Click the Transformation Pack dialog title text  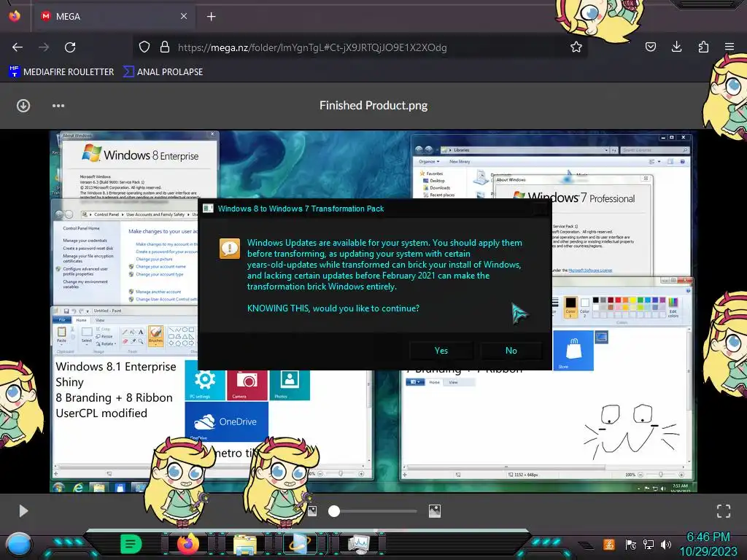(301, 209)
